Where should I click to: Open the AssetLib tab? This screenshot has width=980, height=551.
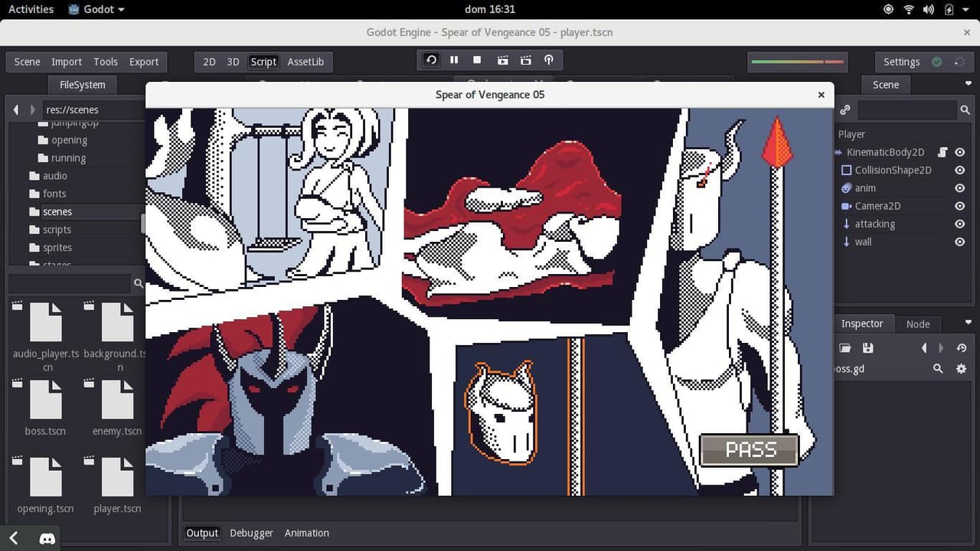click(305, 62)
